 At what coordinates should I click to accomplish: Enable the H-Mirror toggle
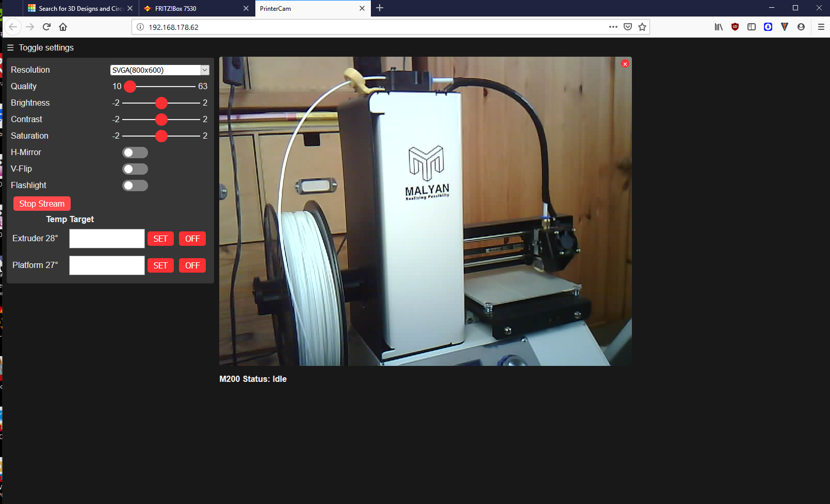point(135,153)
